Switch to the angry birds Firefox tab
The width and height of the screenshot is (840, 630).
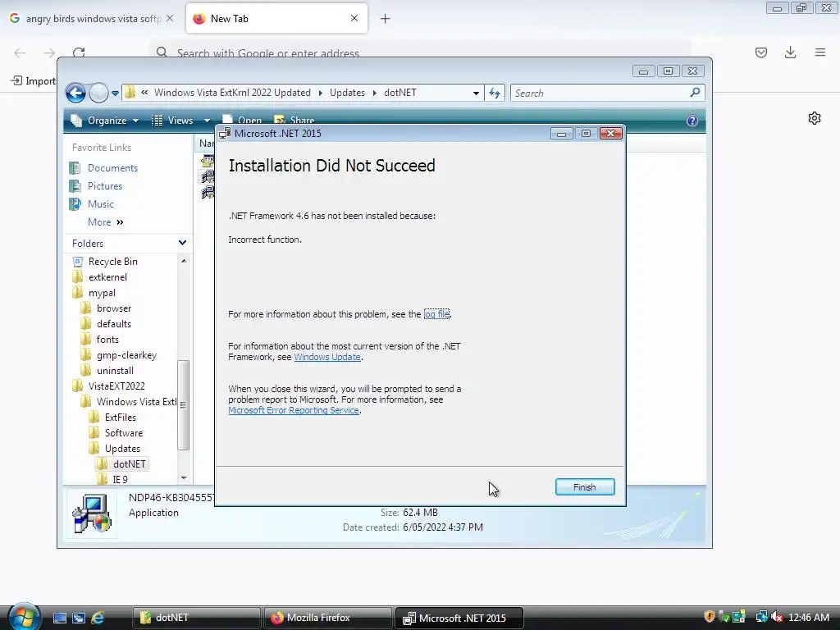(91, 19)
